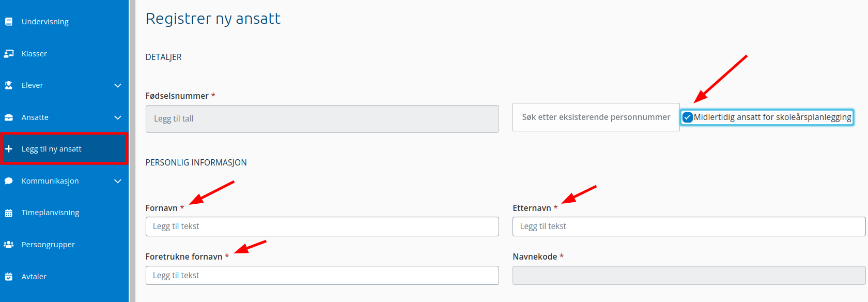Screen dimensions: 868x302
Task: Click the Undervisning book icon
Action: (x=9, y=22)
